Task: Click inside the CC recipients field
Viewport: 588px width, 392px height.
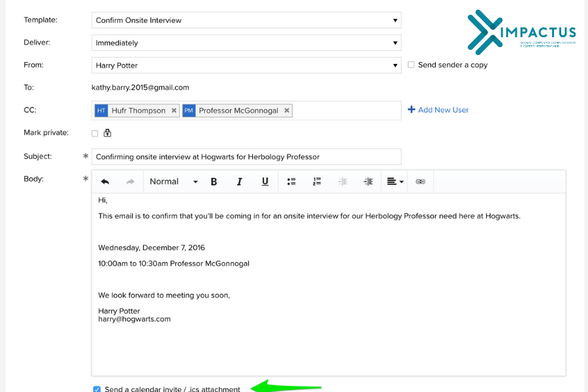Action: point(246,110)
